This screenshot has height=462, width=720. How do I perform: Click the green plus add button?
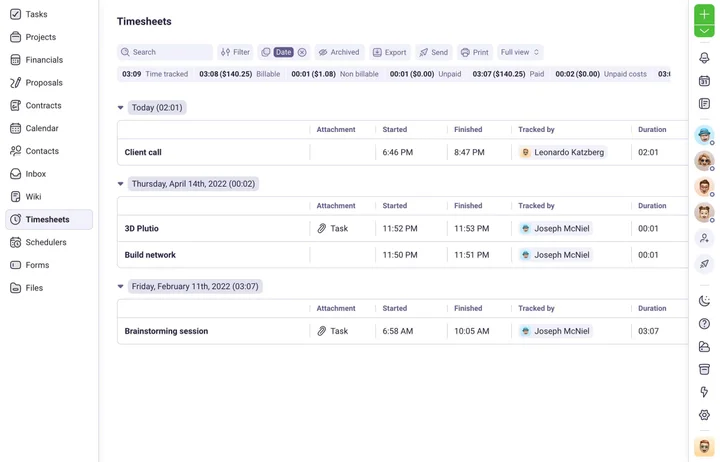coord(704,14)
